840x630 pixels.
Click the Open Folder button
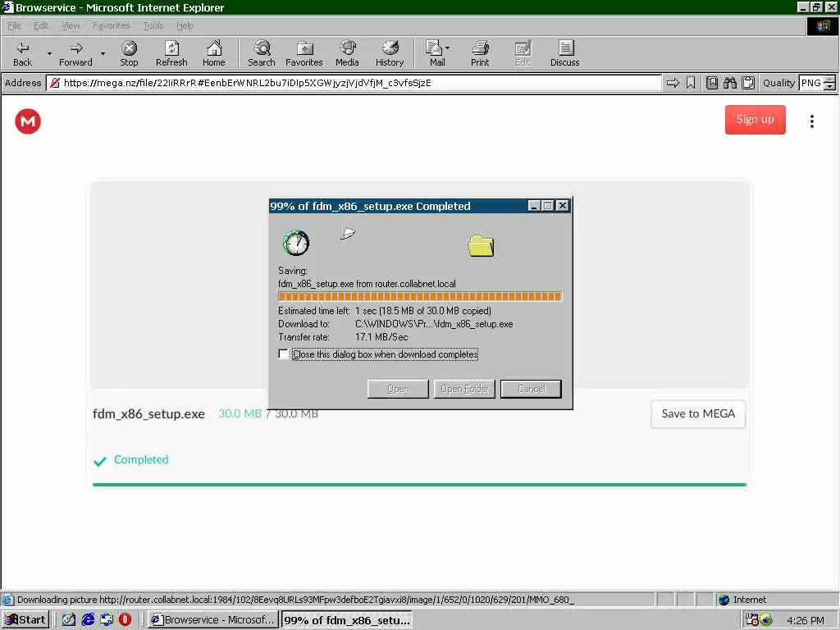[x=464, y=389]
